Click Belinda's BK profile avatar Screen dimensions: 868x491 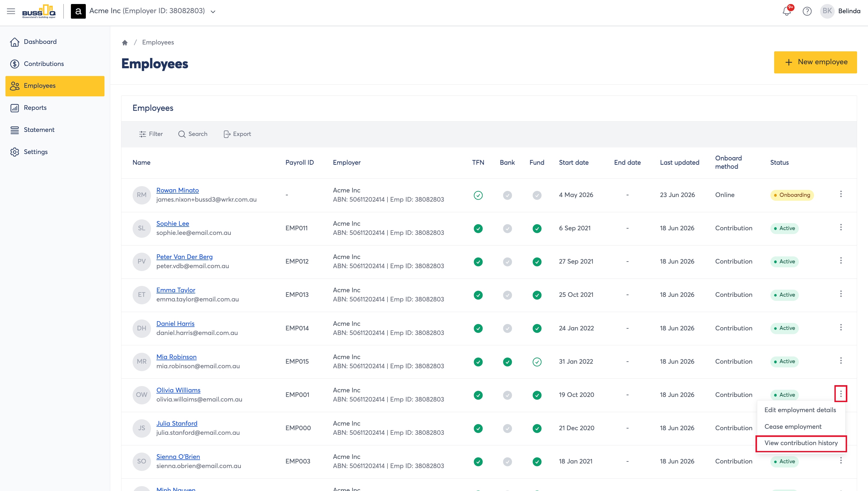827,11
